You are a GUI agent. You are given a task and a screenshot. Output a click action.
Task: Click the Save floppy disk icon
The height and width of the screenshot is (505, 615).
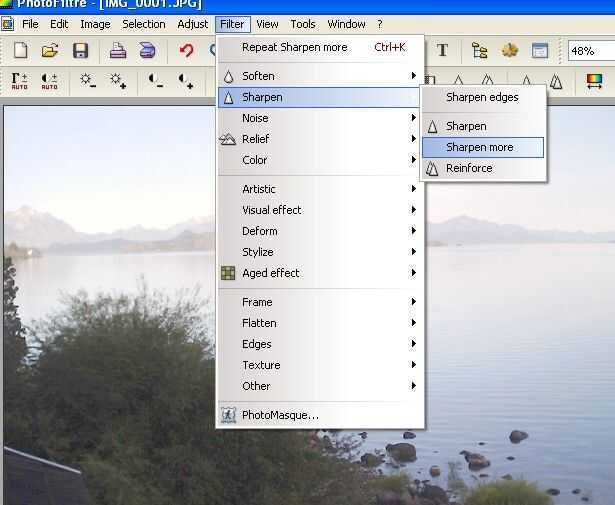click(x=80, y=51)
